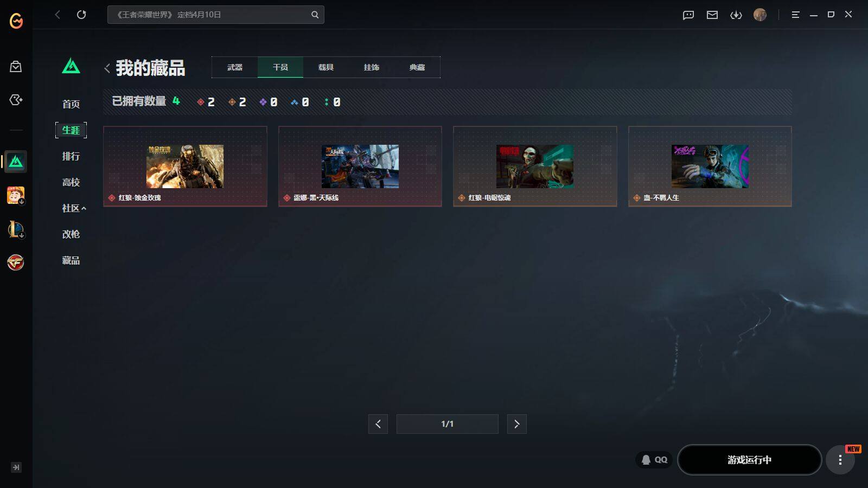Open the user profile avatar

tap(760, 15)
